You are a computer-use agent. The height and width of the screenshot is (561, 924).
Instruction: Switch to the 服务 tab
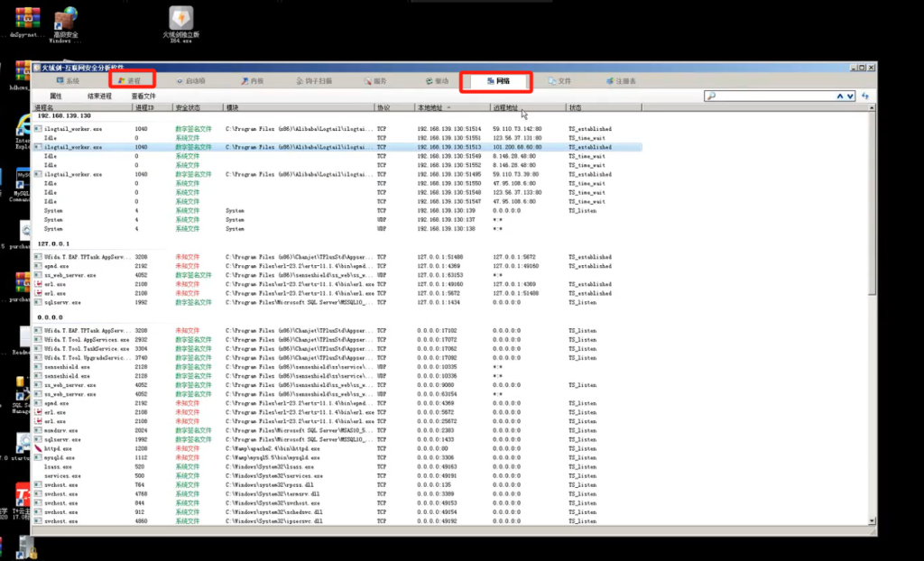[x=375, y=81]
